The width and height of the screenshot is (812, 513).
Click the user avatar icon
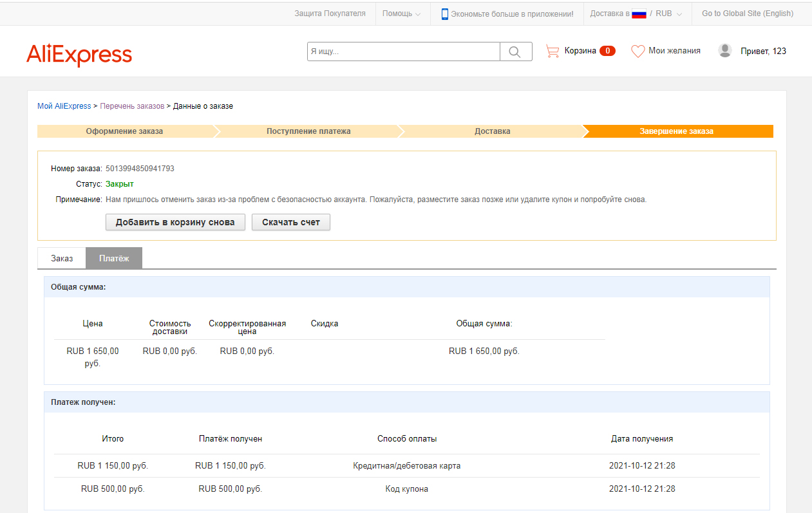[725, 50]
